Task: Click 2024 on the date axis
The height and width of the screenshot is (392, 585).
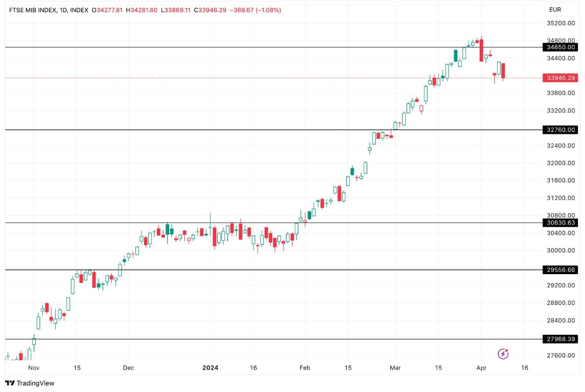Action: pyautogui.click(x=209, y=367)
